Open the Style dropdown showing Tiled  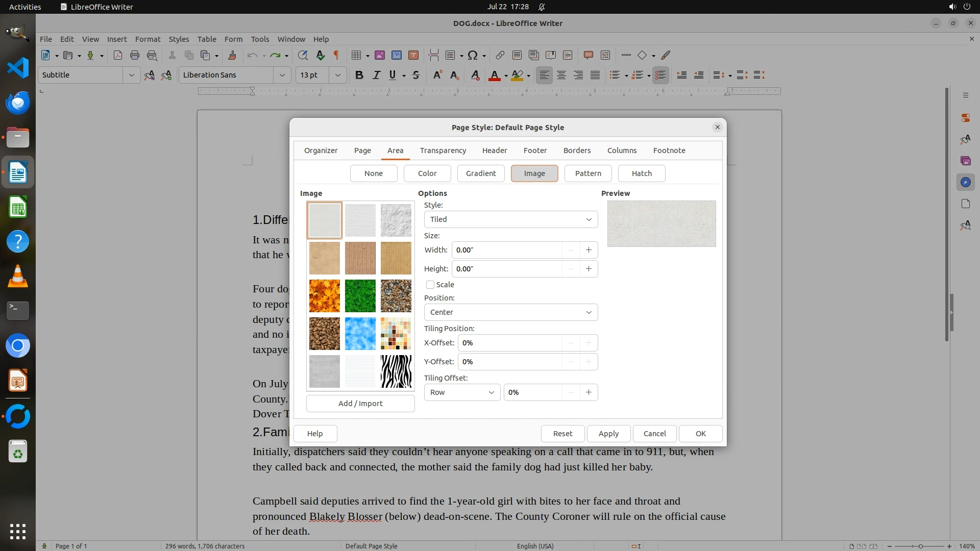pos(510,219)
